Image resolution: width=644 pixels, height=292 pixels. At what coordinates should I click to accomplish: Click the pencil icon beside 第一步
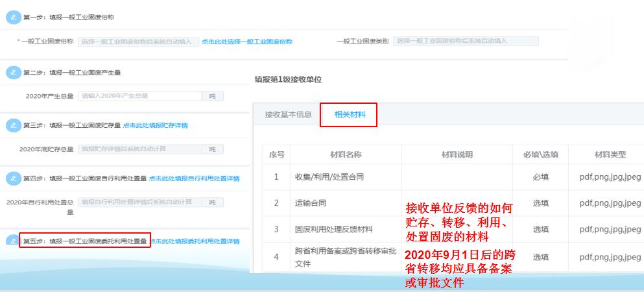pyautogui.click(x=13, y=17)
